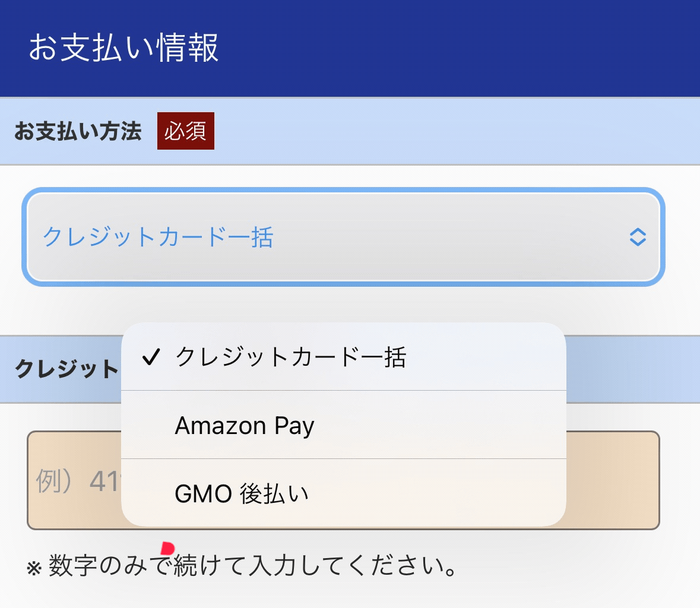The width and height of the screenshot is (700, 608).
Task: Click the 数字のみで続けて入力してください note
Action: click(x=252, y=566)
